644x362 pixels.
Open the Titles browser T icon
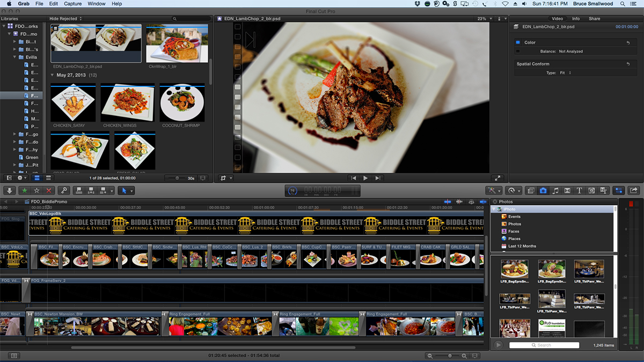pyautogui.click(x=580, y=190)
